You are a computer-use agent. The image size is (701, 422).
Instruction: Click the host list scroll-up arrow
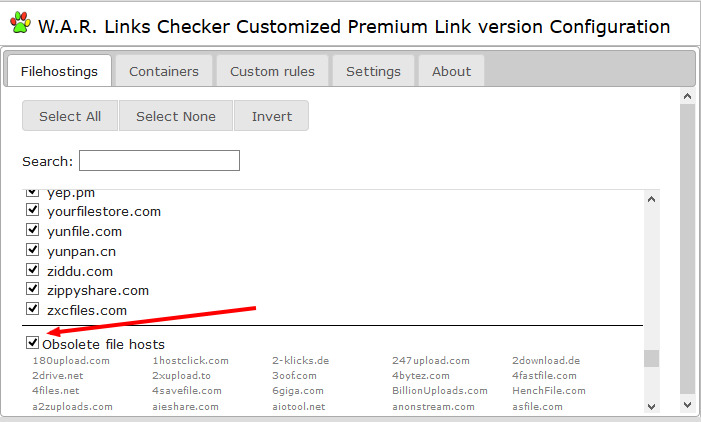[x=652, y=199]
